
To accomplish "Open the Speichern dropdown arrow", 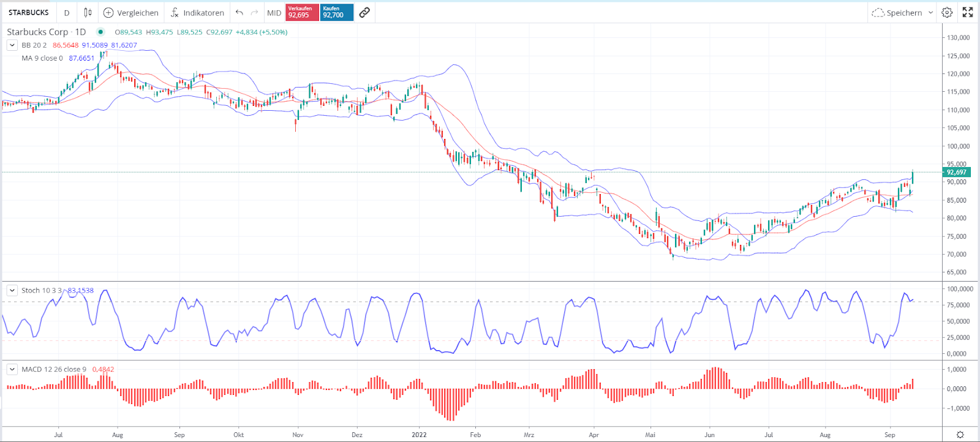I will pos(930,12).
